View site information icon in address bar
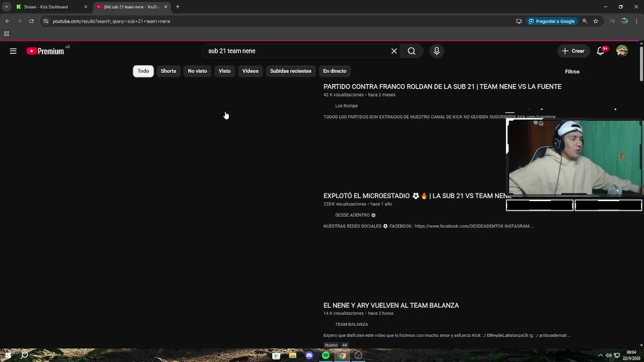Viewport: 644px width, 362px height. (x=46, y=21)
